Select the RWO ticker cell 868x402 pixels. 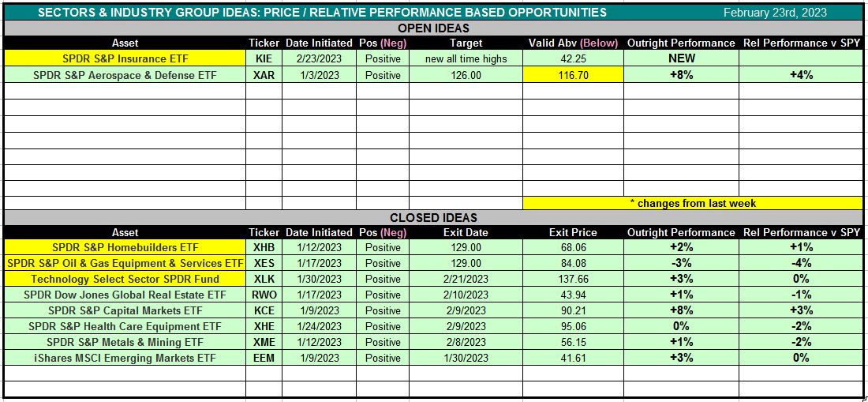264,295
